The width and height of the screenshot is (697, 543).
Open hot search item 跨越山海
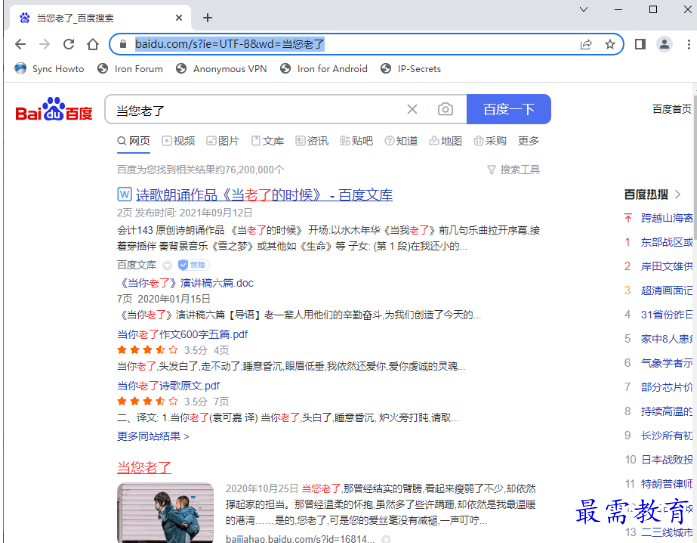point(666,218)
